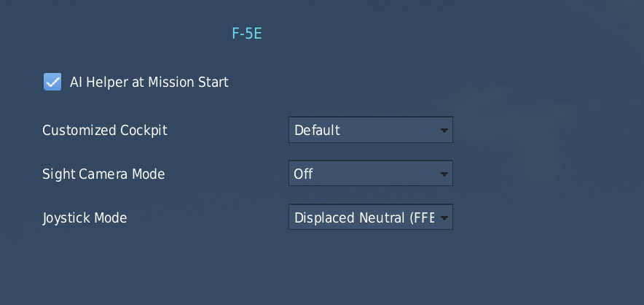Open the Customized Cockpit dropdown
Screen dimensions: 644x305
click(x=370, y=131)
